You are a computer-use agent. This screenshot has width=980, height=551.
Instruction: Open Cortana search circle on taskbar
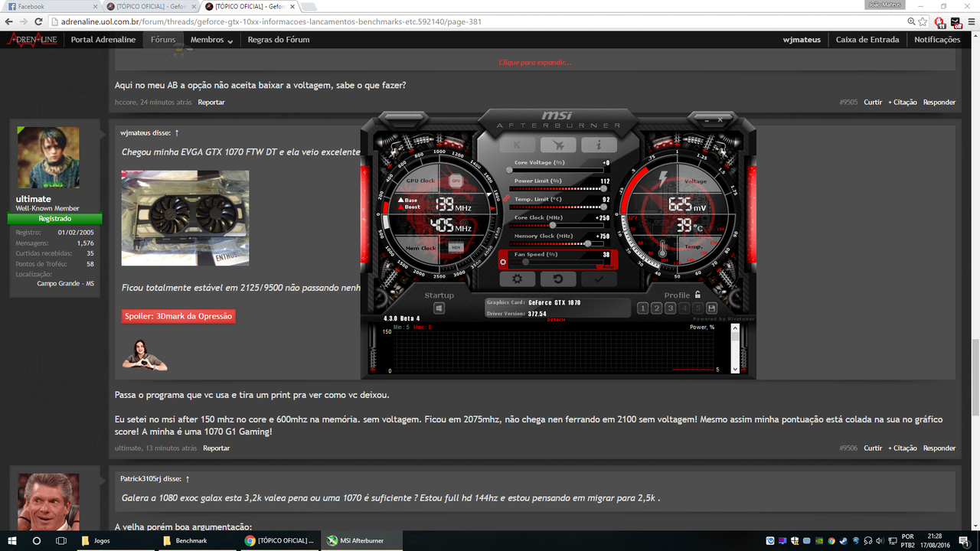click(36, 540)
